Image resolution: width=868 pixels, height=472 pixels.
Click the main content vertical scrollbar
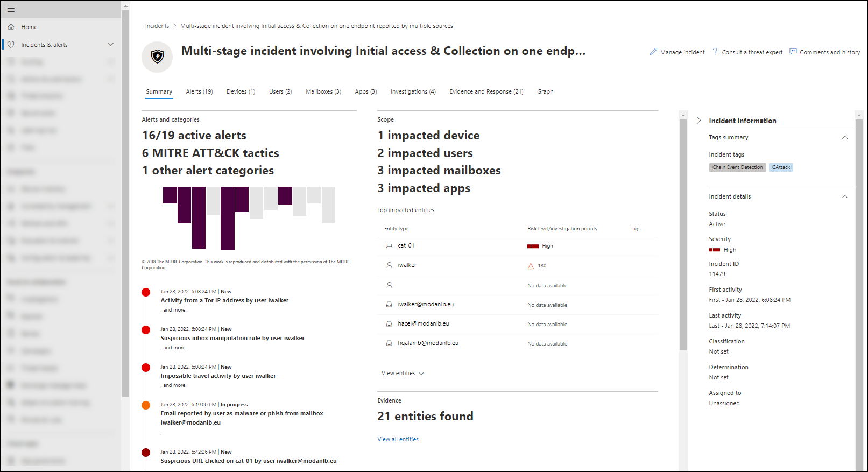(x=683, y=235)
